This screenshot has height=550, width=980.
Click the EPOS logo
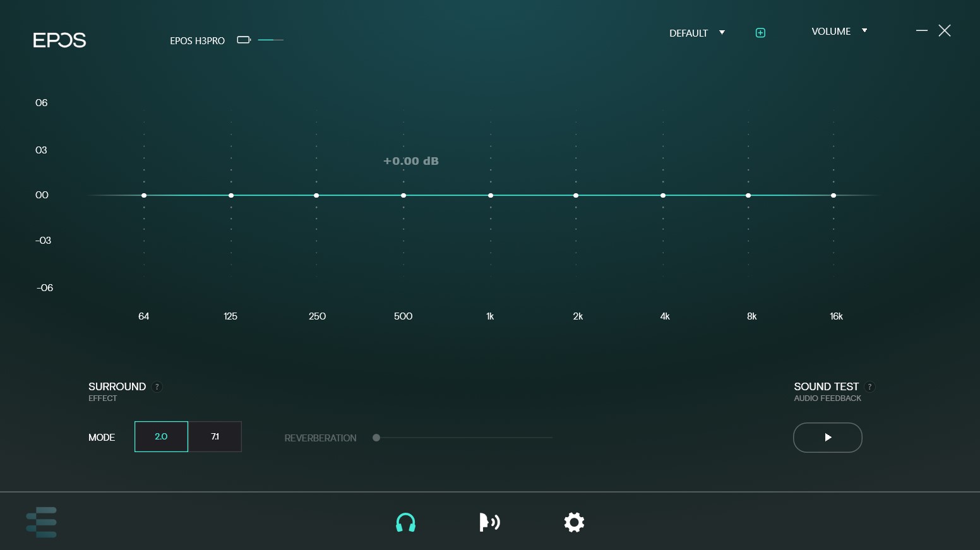[59, 40]
